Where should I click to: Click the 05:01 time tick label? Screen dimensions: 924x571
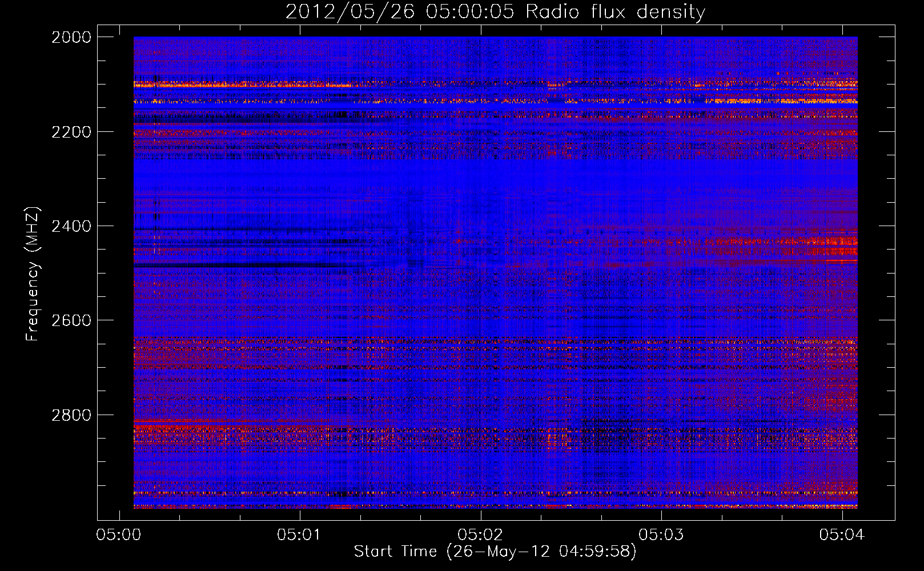(x=300, y=535)
